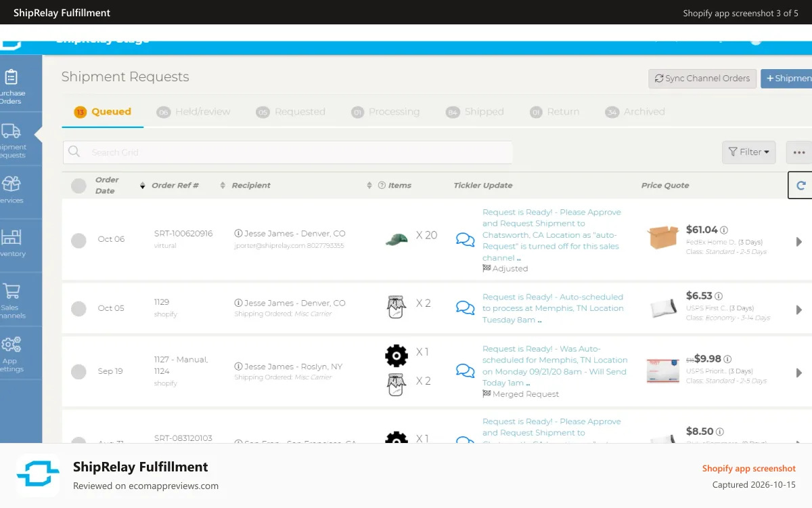
Task: Click the $8.50 price quote
Action: tap(700, 431)
